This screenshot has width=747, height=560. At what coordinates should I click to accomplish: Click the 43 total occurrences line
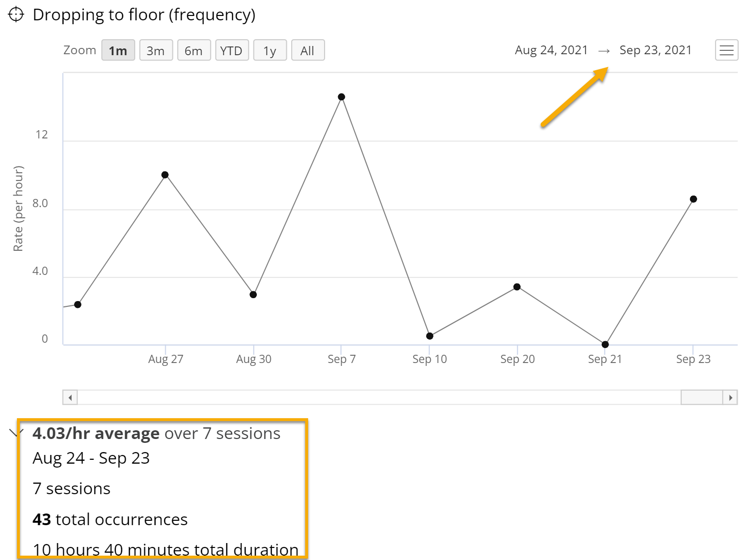pyautogui.click(x=109, y=519)
